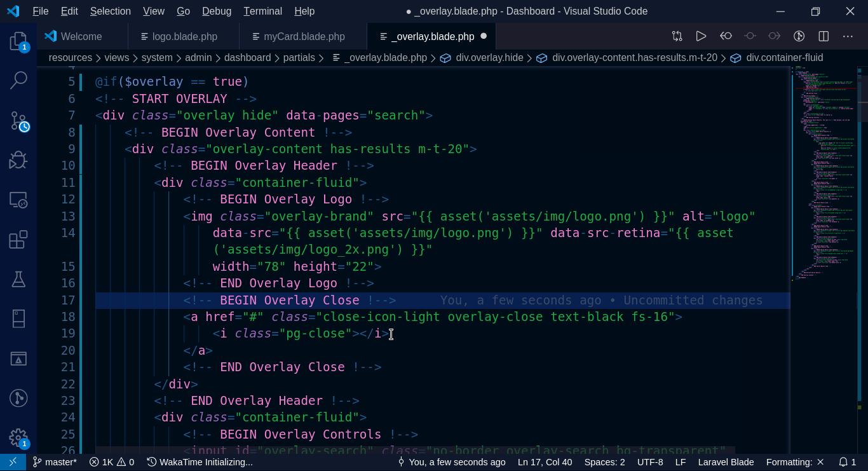This screenshot has width=868, height=471.
Task: Open the Laravel Blade language mode selector
Action: [x=726, y=462]
